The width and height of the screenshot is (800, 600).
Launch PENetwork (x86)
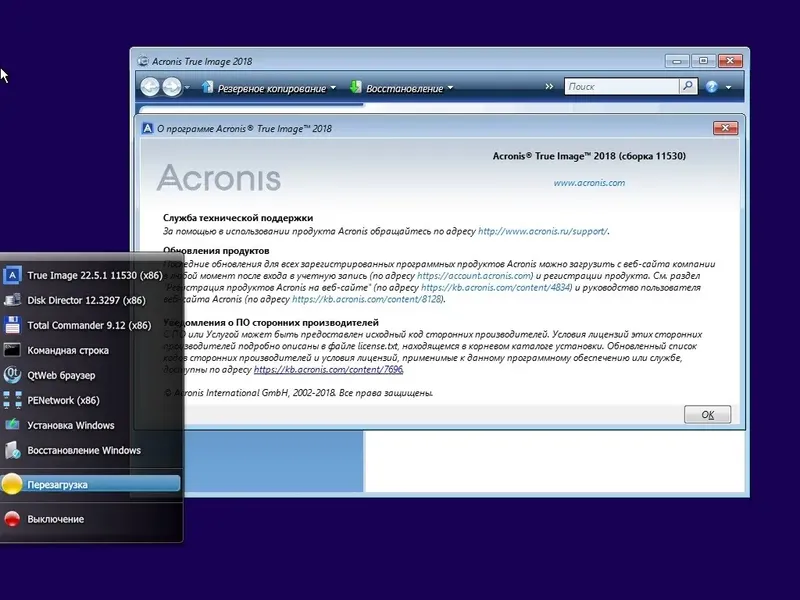coord(65,400)
